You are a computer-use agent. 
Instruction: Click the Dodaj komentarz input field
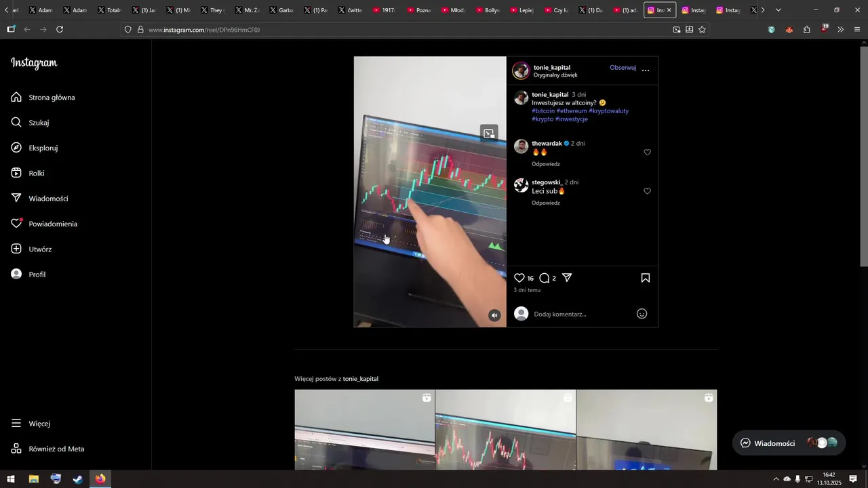[x=582, y=314]
